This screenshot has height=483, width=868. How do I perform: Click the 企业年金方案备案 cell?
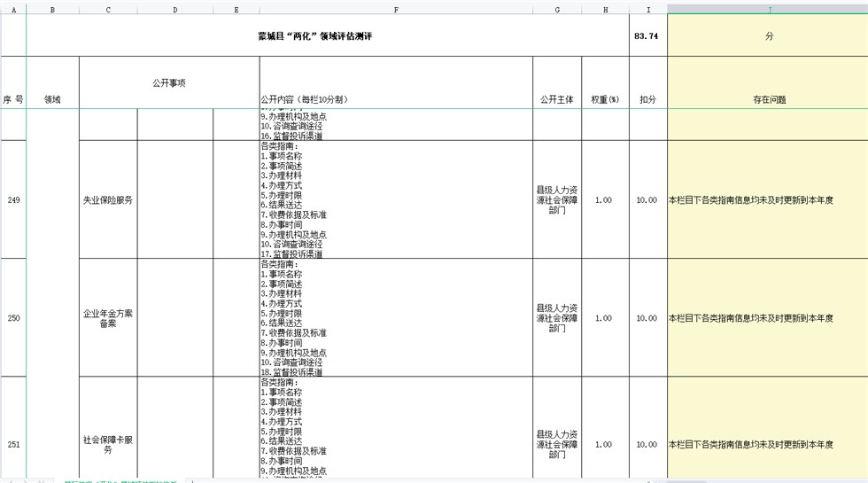pyautogui.click(x=108, y=318)
